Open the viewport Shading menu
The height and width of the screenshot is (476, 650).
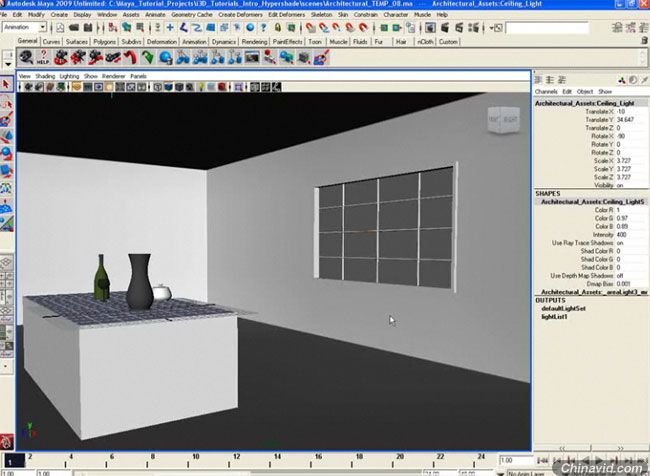pyautogui.click(x=45, y=76)
